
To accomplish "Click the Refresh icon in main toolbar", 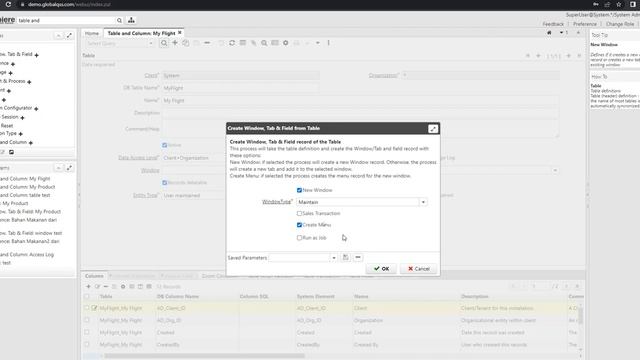I will pyautogui.click(x=232, y=43).
